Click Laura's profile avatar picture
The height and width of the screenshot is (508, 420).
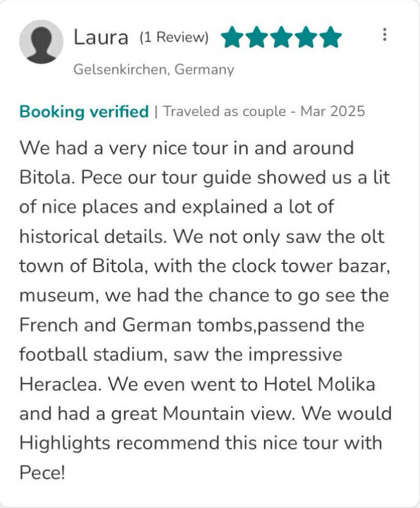coord(41,42)
